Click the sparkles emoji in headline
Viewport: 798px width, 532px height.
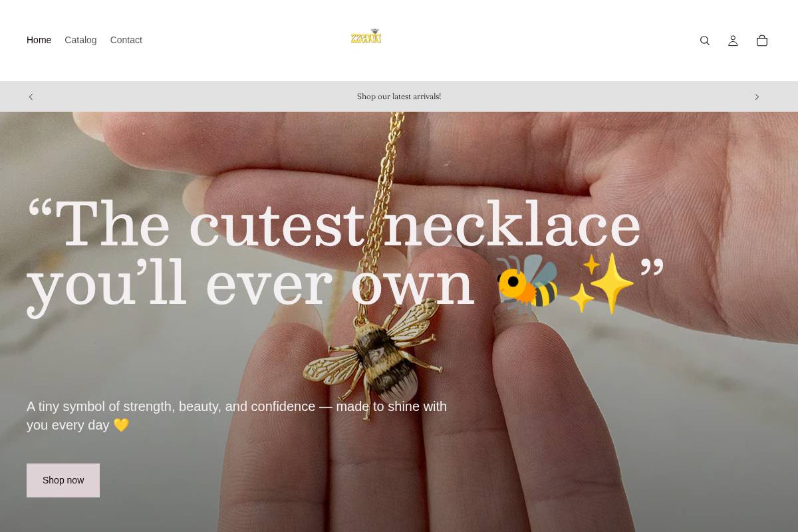[x=601, y=284]
